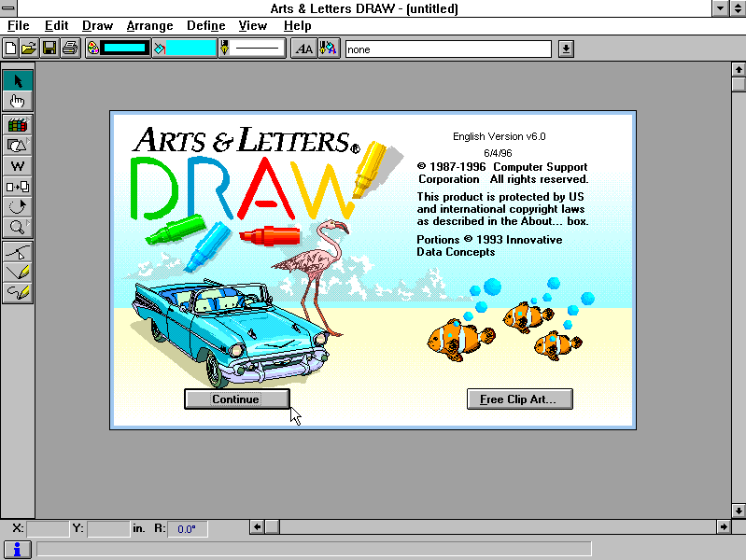Select the pointer arrow tool
The width and height of the screenshot is (746, 560).
[18, 80]
